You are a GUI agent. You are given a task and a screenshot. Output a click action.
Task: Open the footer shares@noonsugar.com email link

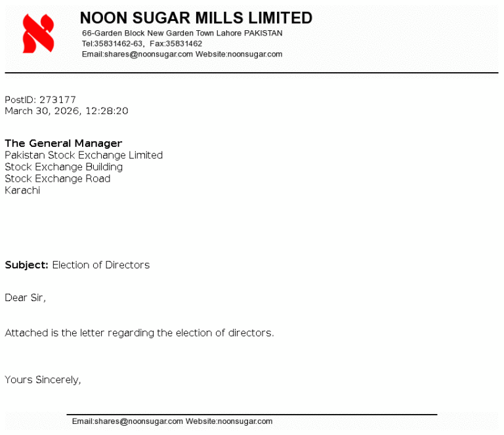tap(127, 421)
